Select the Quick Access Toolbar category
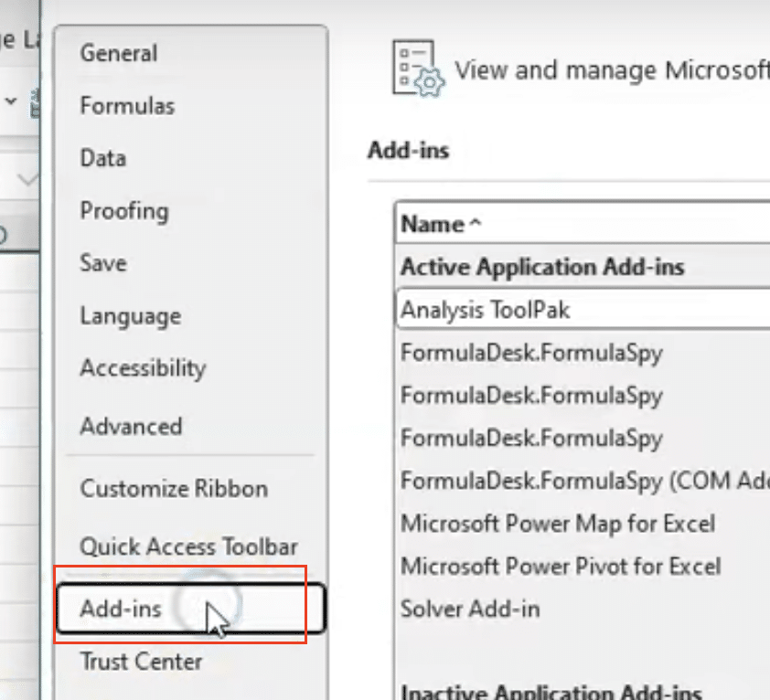The height and width of the screenshot is (700, 770). pos(189,546)
